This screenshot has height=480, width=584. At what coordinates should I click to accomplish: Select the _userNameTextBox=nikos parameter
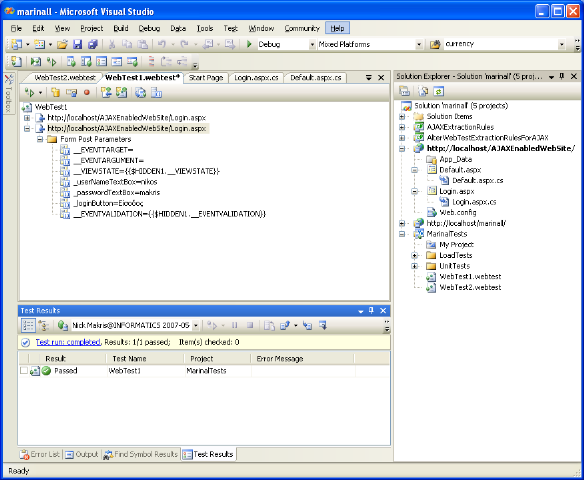click(x=115, y=182)
